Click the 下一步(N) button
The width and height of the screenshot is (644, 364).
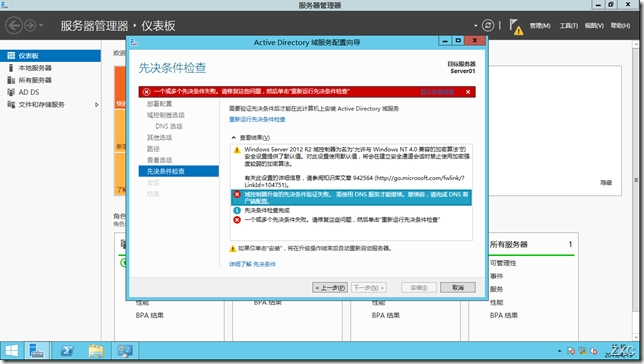point(369,288)
